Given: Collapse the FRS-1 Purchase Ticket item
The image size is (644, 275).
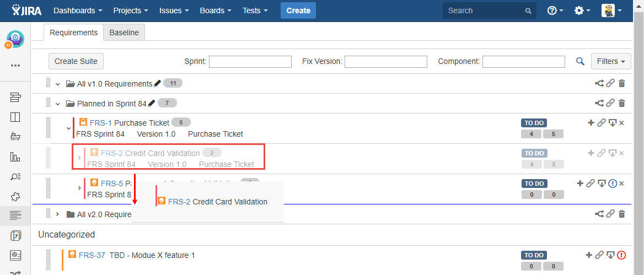Looking at the screenshot, I should [x=68, y=128].
